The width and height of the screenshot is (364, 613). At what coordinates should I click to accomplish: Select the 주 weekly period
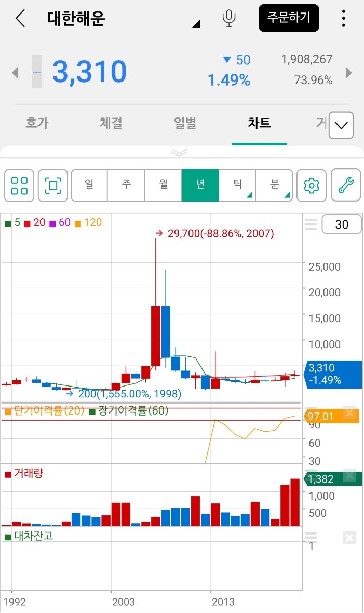[126, 185]
